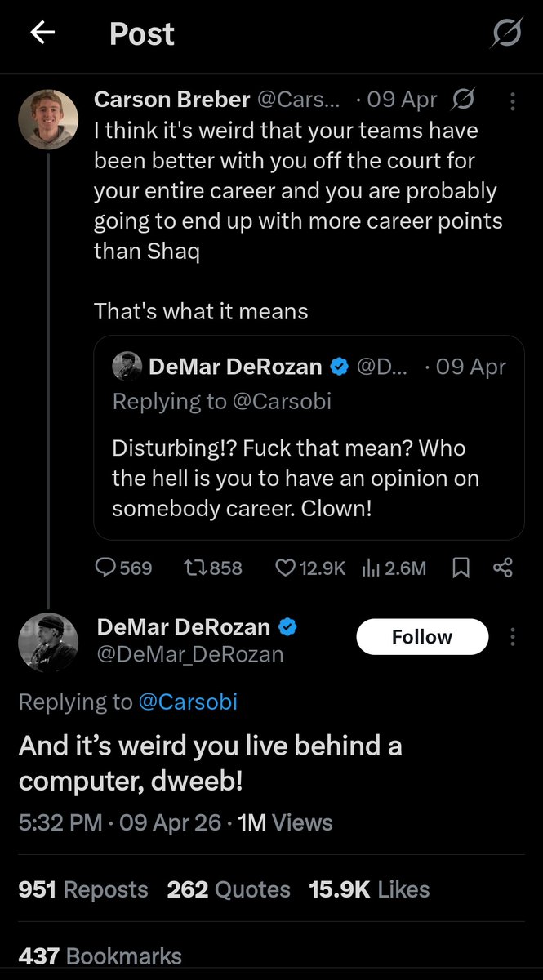Share Carson Breber's post

tap(503, 568)
